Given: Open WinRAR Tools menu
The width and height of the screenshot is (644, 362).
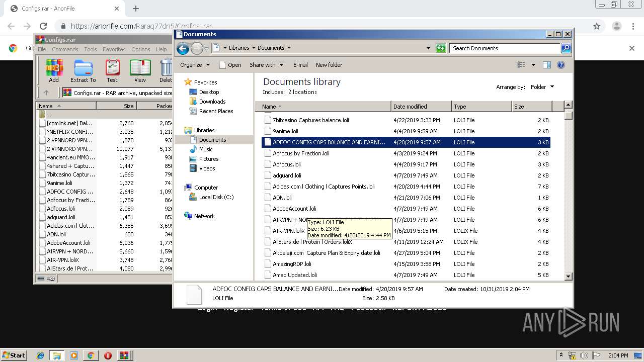Looking at the screenshot, I should pos(91,49).
